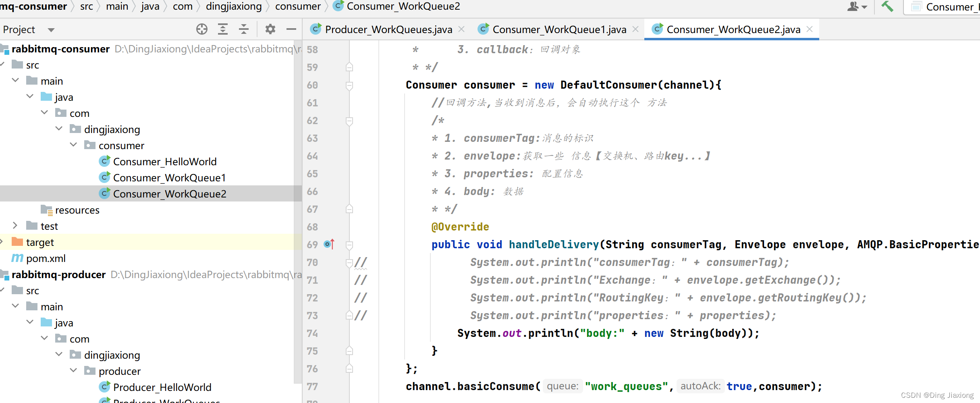Toggle fold marker next to handleDelivery line 69

pyautogui.click(x=349, y=245)
